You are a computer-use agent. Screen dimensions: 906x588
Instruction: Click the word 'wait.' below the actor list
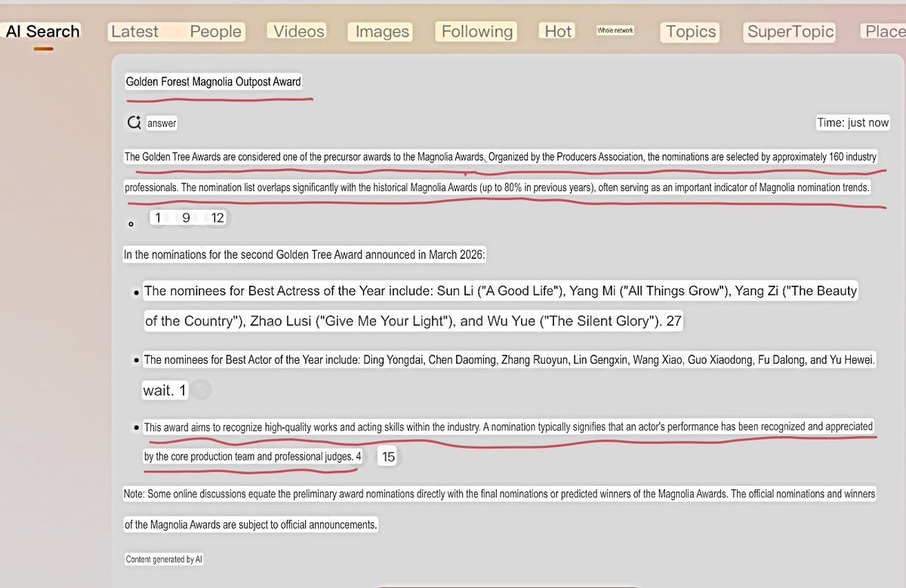click(159, 390)
